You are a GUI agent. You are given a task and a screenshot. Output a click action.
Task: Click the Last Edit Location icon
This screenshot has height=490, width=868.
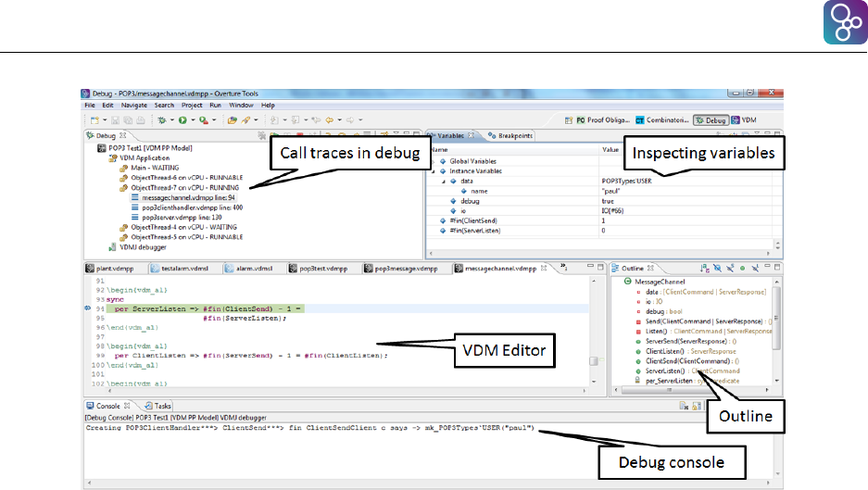pyautogui.click(x=316, y=120)
